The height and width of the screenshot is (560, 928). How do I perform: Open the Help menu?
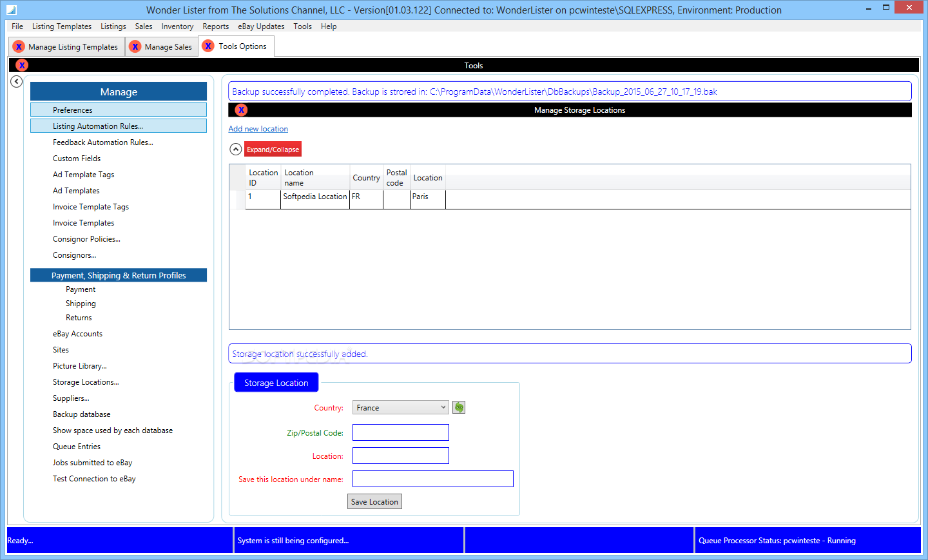(x=329, y=26)
